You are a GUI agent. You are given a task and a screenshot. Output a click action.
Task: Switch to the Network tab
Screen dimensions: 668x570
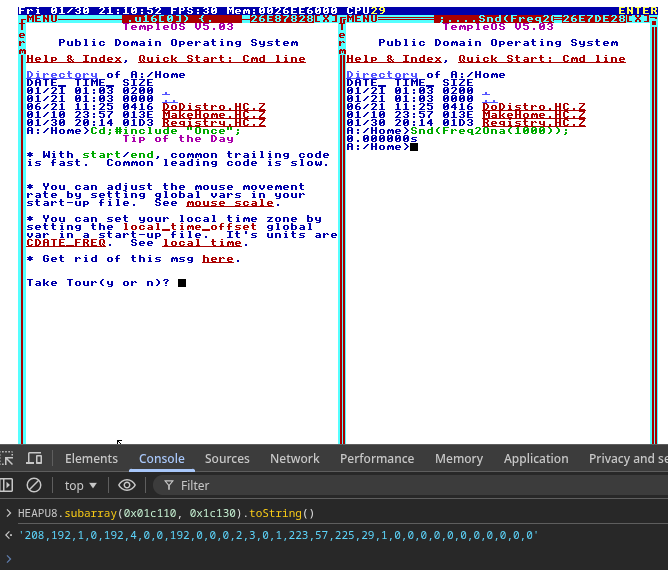point(295,459)
